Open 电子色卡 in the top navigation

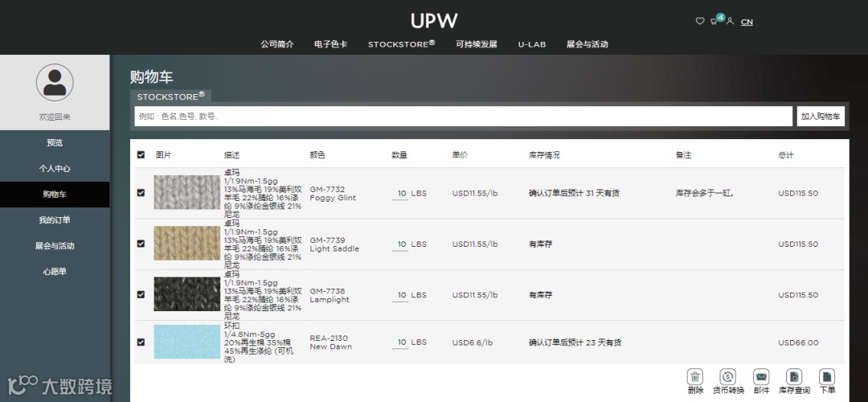coord(330,44)
